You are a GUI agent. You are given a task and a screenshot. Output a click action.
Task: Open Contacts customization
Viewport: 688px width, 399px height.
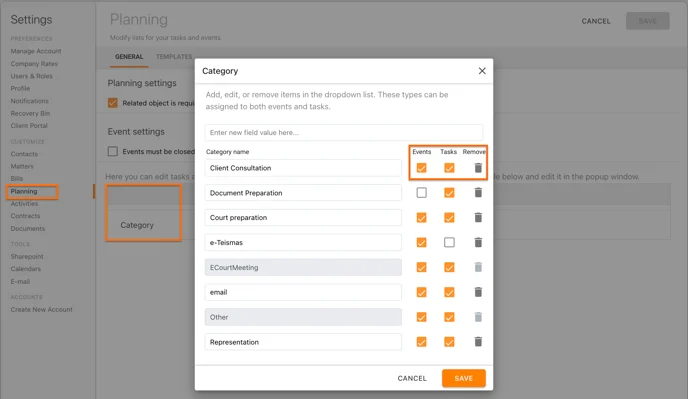pos(24,154)
